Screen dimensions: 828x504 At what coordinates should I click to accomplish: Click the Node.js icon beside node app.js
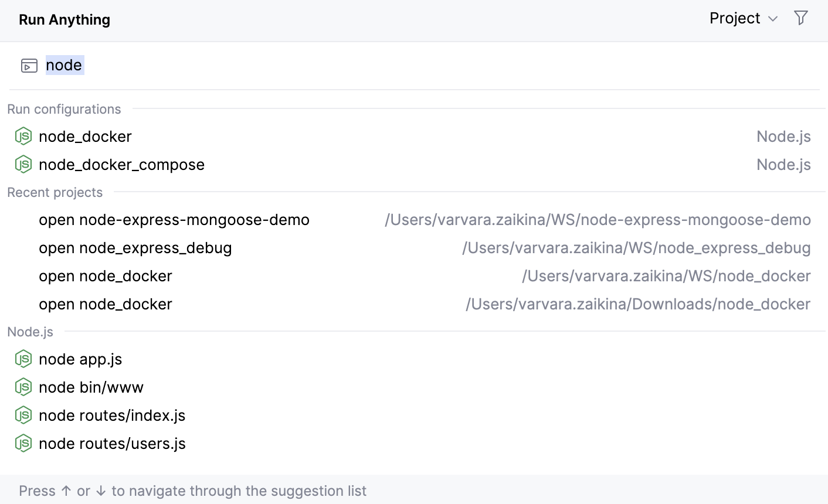[x=23, y=359]
